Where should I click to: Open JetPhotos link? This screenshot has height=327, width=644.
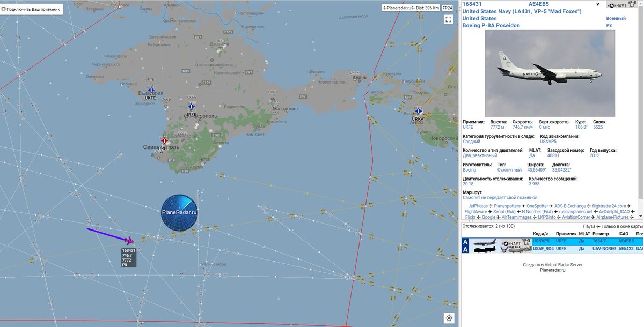point(478,206)
